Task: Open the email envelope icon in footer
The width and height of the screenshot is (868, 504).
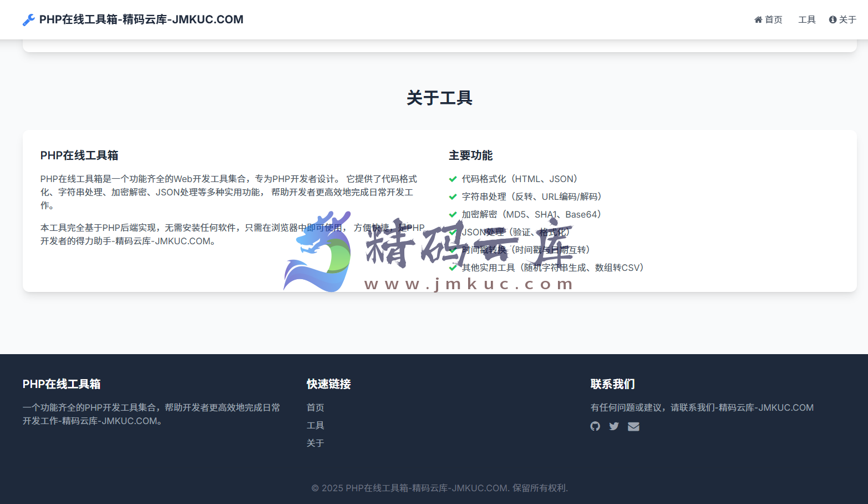Action: pyautogui.click(x=633, y=426)
